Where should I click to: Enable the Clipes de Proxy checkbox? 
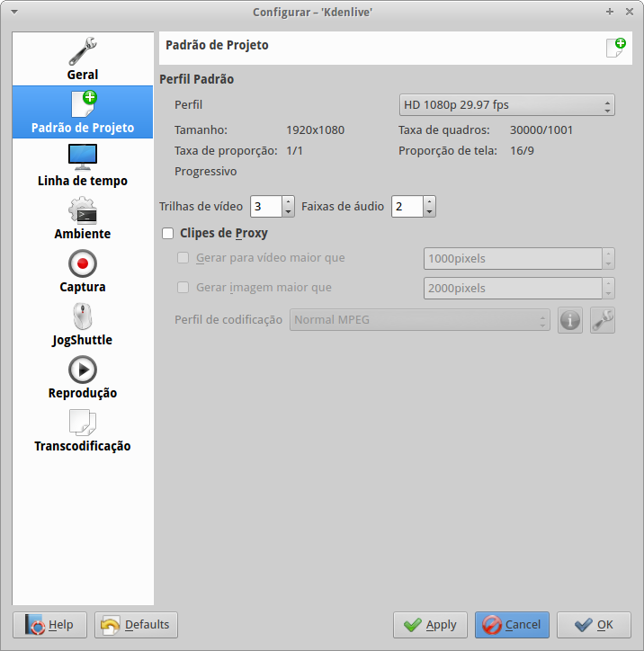point(167,234)
